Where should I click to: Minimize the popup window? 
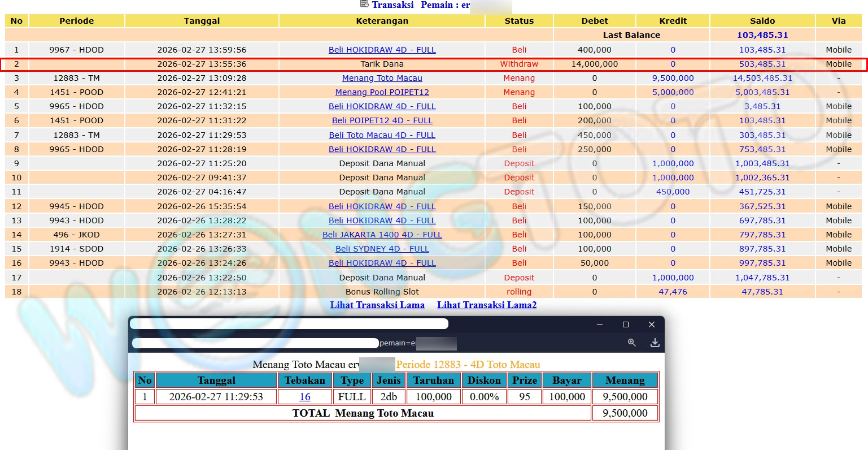(x=600, y=324)
